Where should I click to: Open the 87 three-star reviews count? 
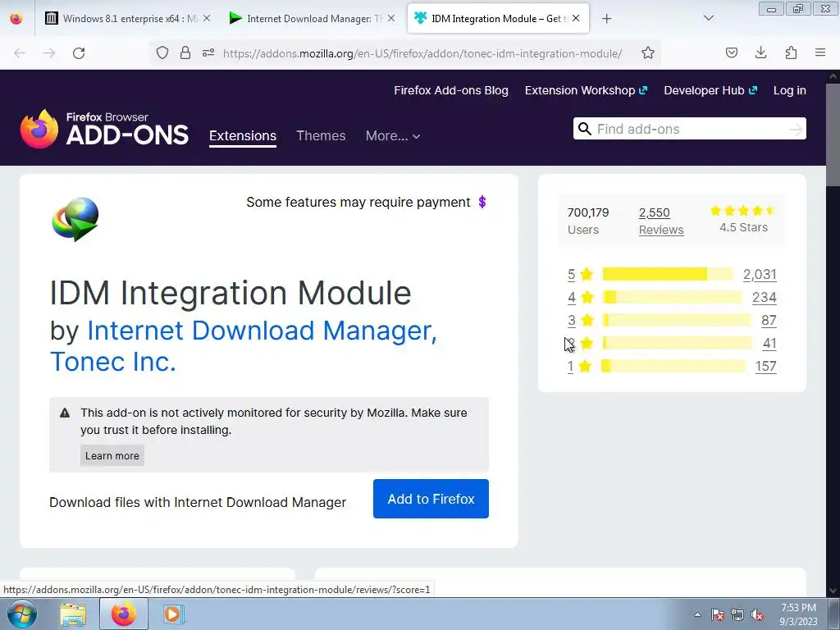[769, 321]
